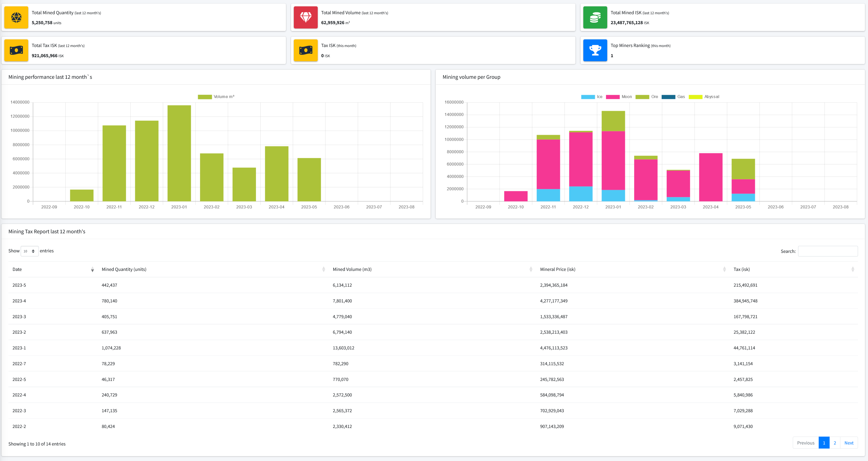Image resolution: width=868 pixels, height=461 pixels.
Task: Click the Total Mined Quantity ore icon
Action: tap(16, 17)
